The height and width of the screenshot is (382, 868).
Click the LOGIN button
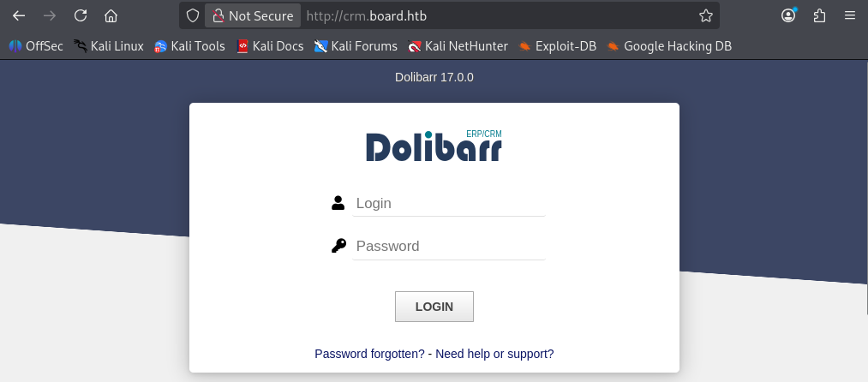[434, 307]
